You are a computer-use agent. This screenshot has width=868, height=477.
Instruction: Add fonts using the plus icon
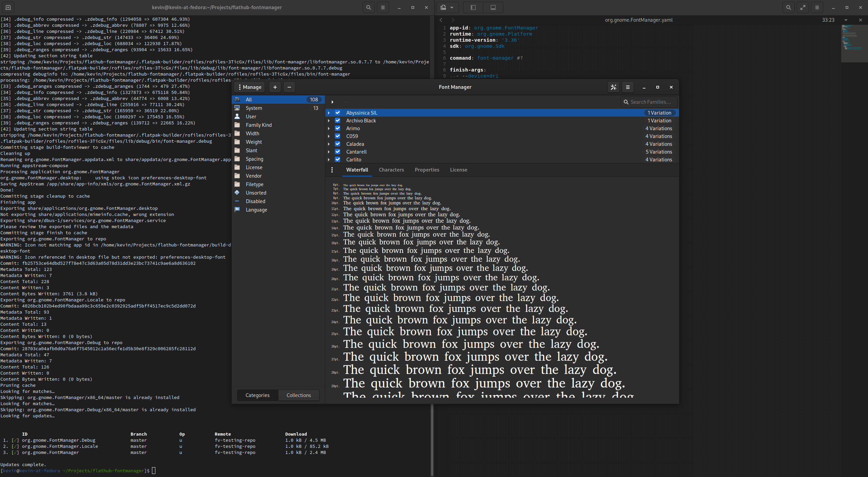pyautogui.click(x=275, y=87)
